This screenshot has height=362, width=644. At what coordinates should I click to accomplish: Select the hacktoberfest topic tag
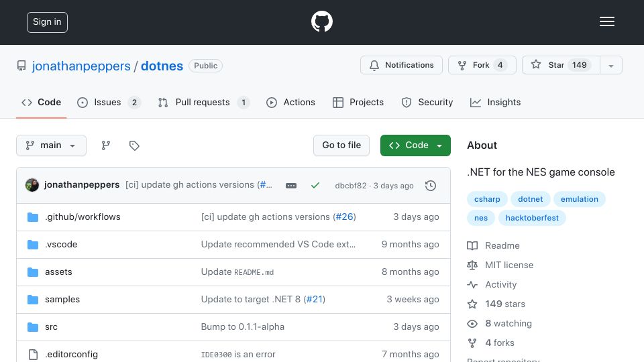click(532, 218)
